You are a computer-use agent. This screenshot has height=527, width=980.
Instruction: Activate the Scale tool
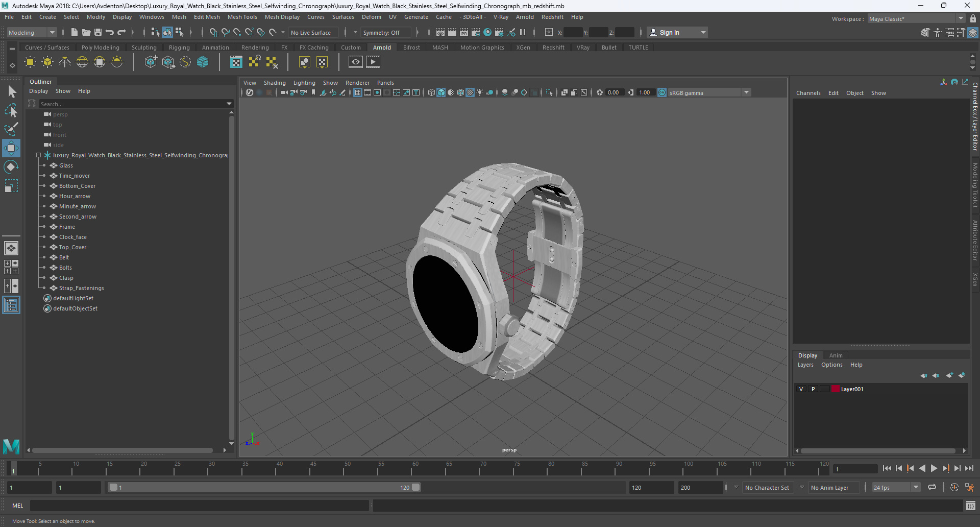click(x=11, y=186)
